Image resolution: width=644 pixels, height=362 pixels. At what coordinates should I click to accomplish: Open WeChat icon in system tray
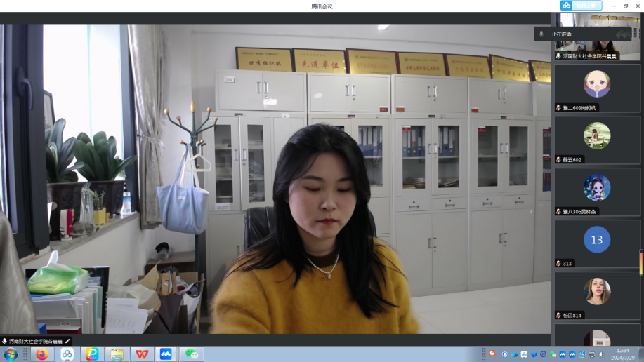pos(553,354)
